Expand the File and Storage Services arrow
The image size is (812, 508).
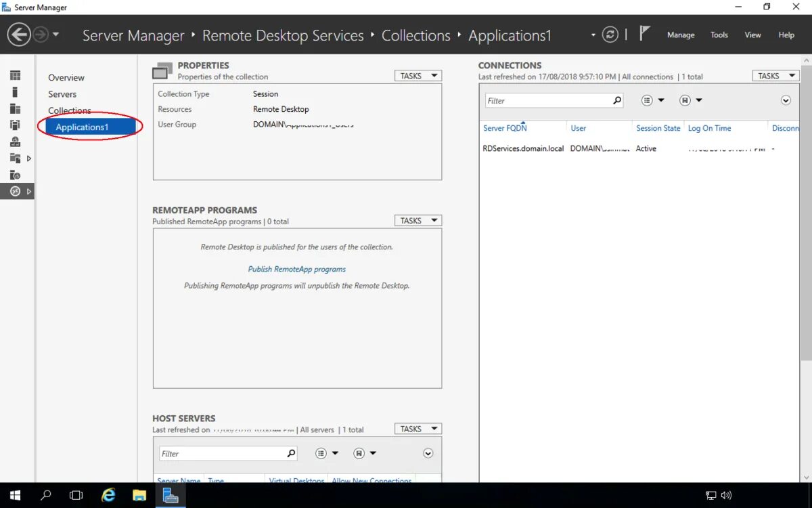[28, 158]
